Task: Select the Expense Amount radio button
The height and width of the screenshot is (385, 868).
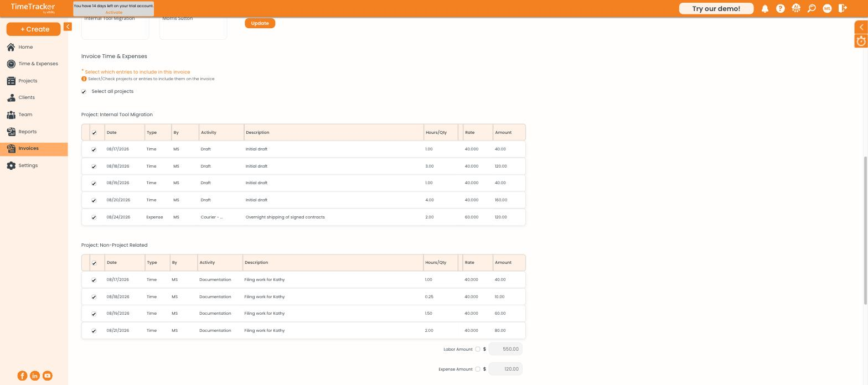Action: [478, 369]
